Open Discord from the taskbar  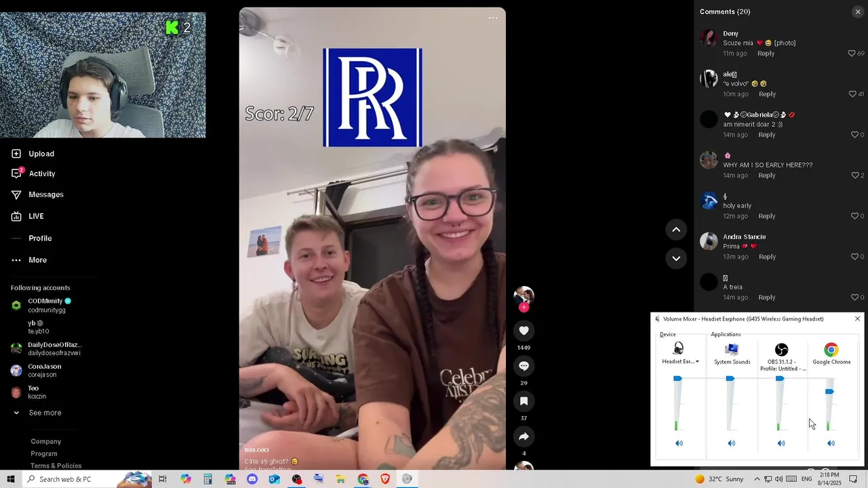click(252, 479)
